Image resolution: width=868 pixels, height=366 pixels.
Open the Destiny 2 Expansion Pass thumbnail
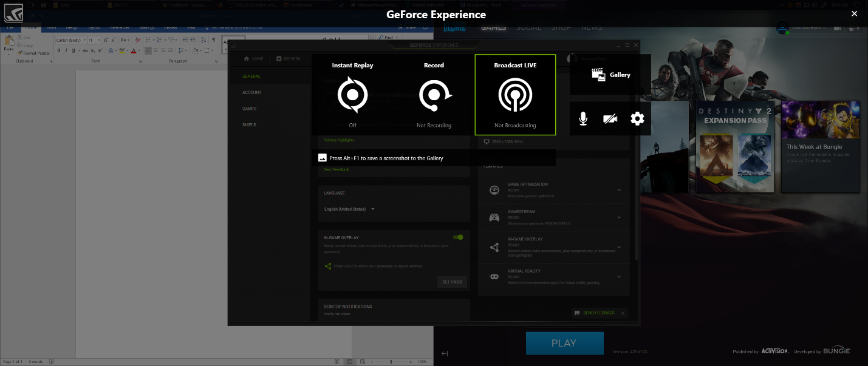pos(735,147)
